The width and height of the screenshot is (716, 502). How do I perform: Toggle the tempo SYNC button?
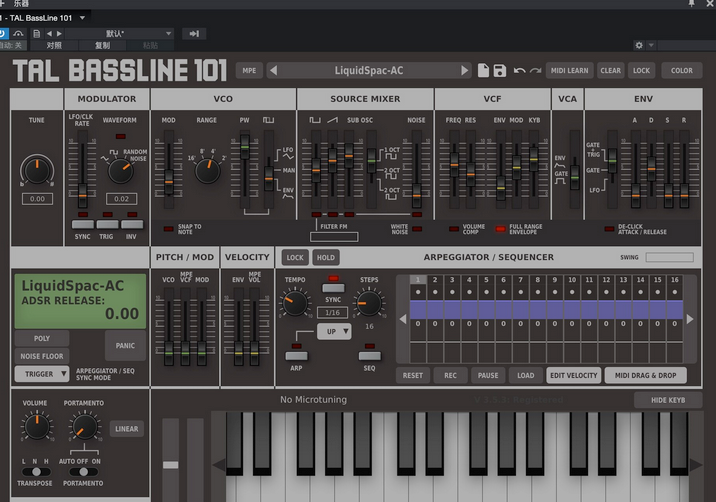coord(333,288)
